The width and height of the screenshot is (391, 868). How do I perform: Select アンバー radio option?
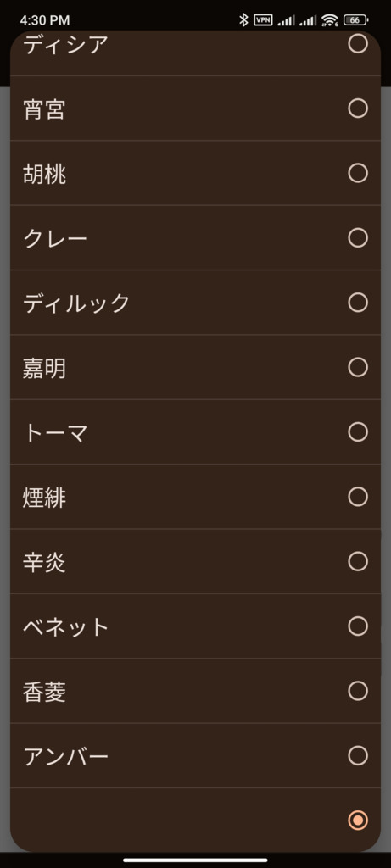pyautogui.click(x=358, y=755)
